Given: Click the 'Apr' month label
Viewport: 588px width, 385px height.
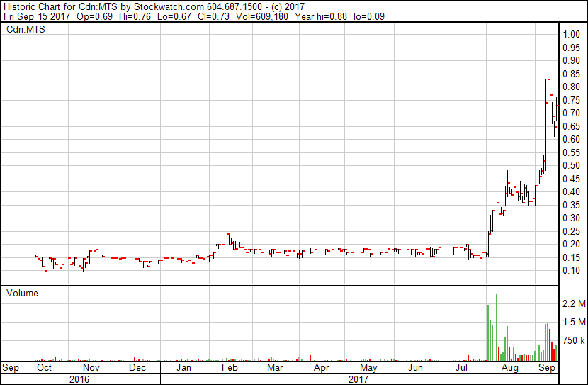Looking at the screenshot, I should (x=322, y=368).
